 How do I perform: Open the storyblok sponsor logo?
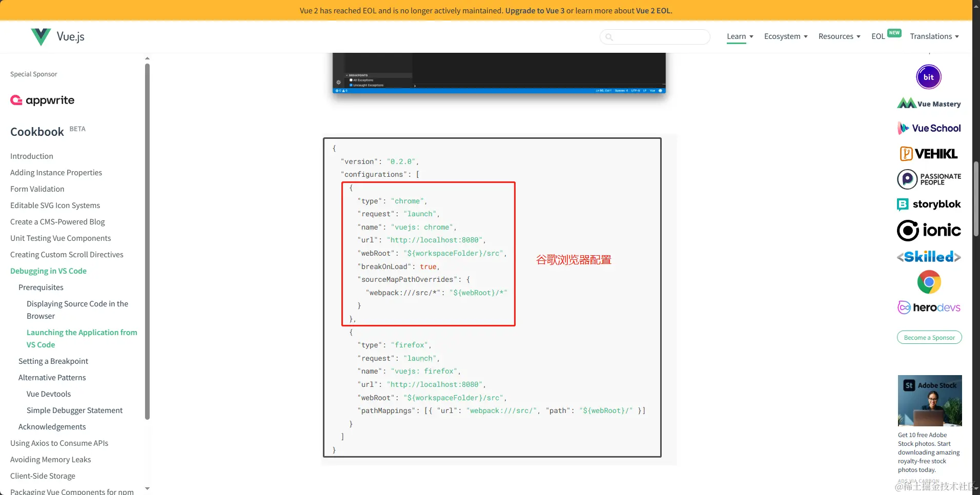tap(929, 204)
